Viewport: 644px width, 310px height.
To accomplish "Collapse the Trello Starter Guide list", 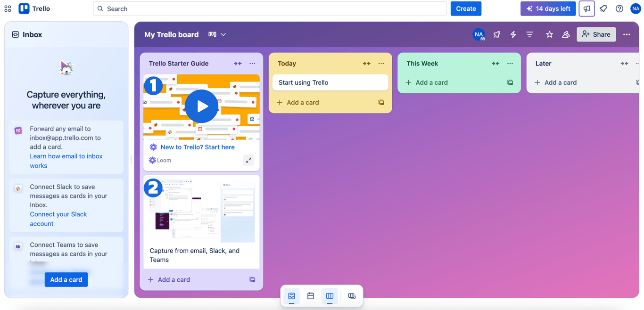I will [x=238, y=63].
